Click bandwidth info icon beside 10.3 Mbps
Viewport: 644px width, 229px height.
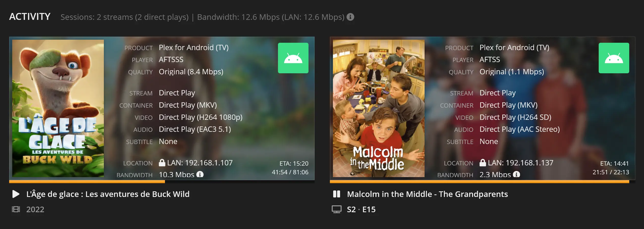pos(200,174)
